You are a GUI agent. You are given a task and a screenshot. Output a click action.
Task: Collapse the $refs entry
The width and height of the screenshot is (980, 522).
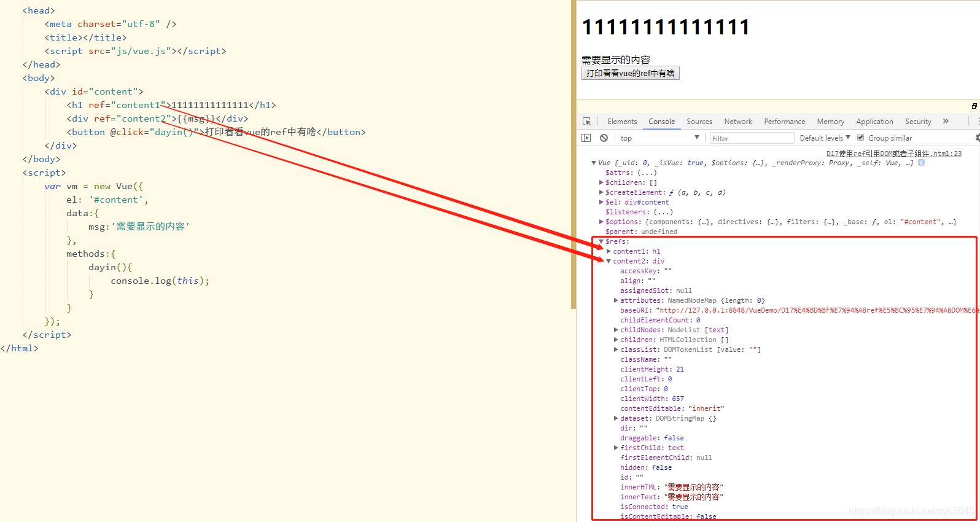tap(601, 241)
